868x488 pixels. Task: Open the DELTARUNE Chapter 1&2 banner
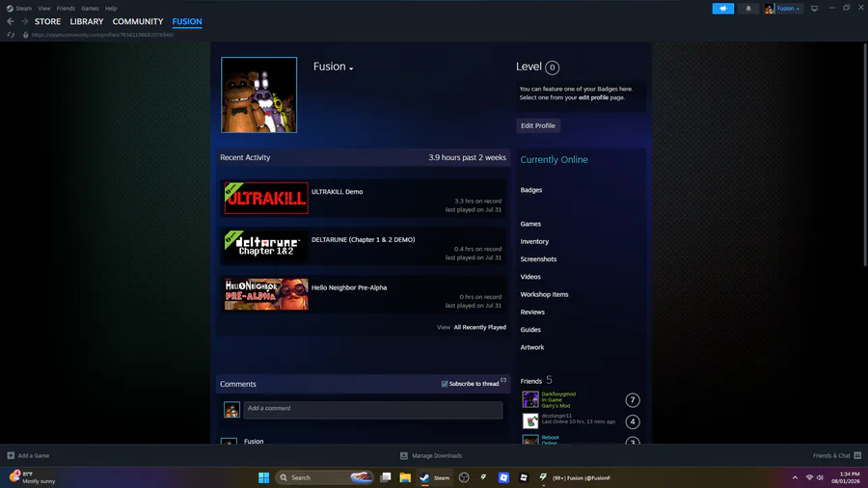tap(266, 246)
